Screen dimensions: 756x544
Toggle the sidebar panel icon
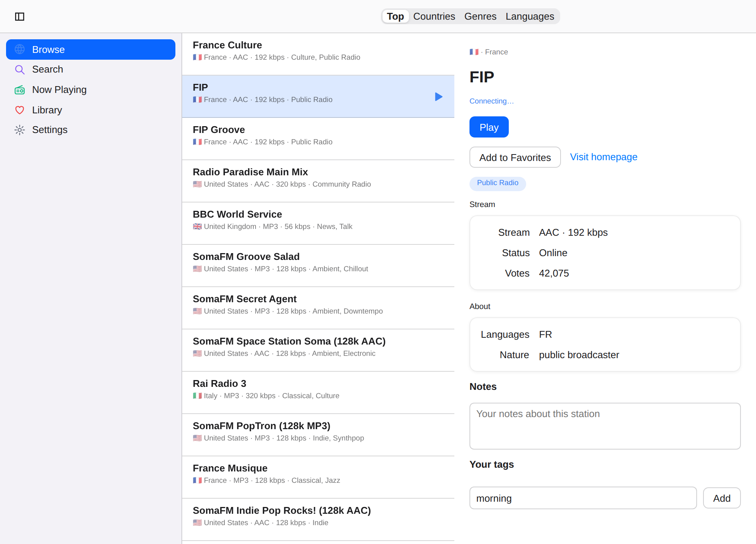20,17
